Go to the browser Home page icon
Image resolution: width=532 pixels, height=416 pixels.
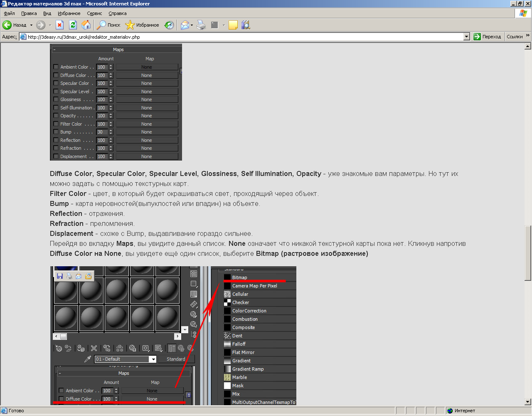(x=86, y=25)
